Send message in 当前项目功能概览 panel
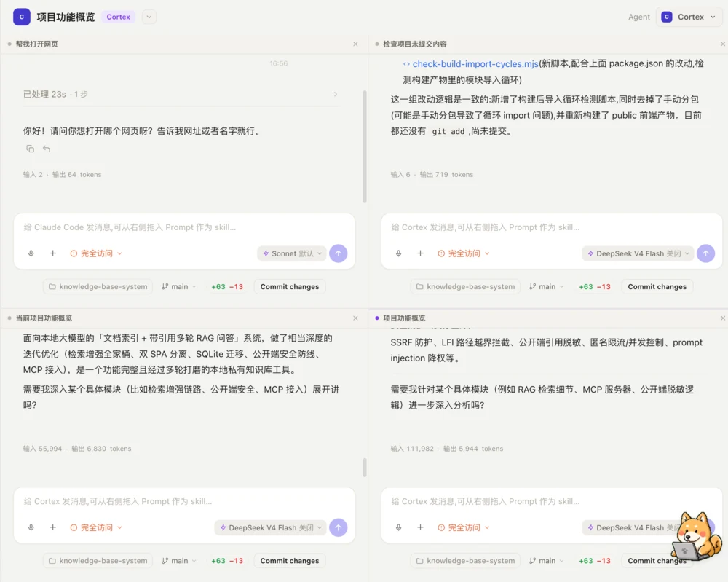The width and height of the screenshot is (728, 582). pos(339,527)
